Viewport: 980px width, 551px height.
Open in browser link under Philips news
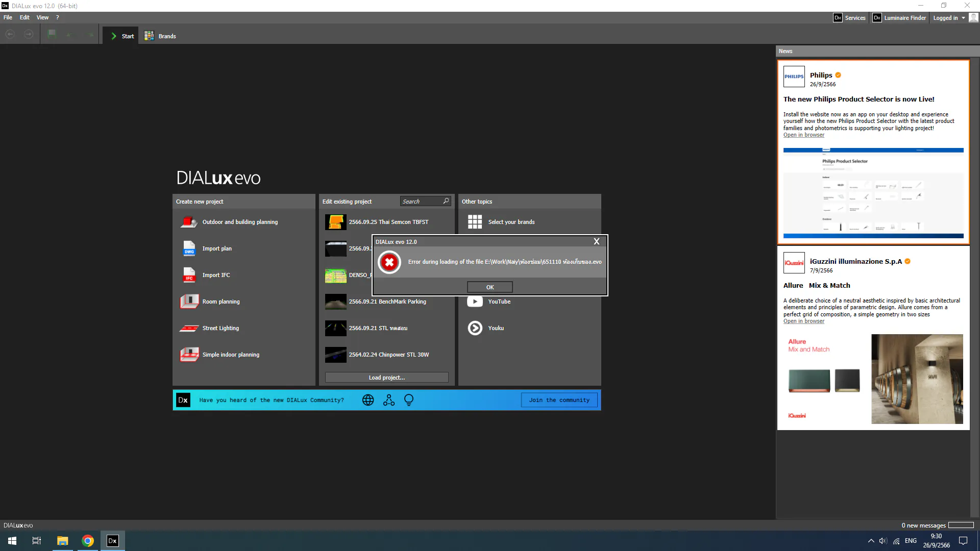803,135
